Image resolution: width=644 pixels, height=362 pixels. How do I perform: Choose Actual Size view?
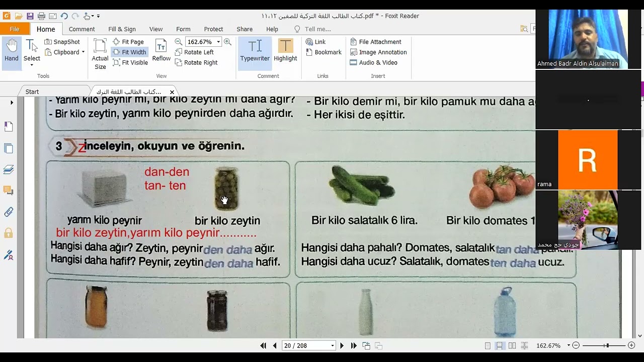coord(100,54)
